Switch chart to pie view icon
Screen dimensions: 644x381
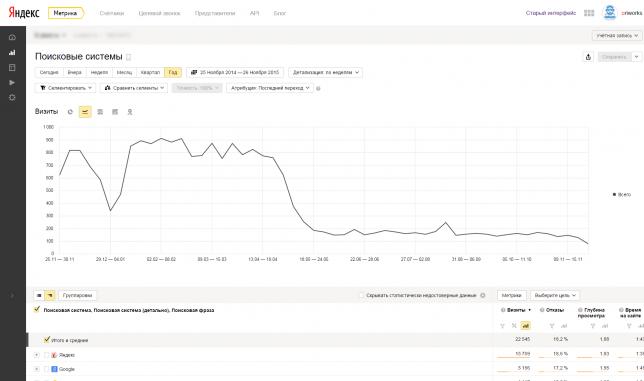click(70, 112)
